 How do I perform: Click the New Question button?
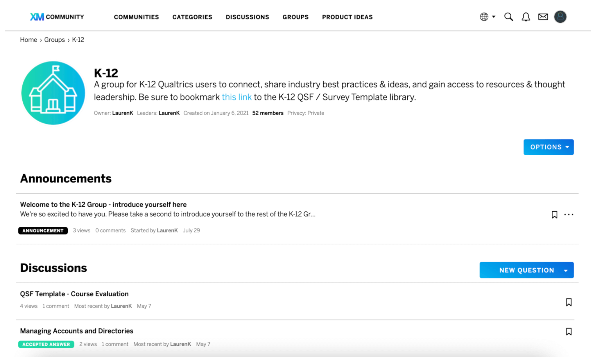click(x=526, y=270)
